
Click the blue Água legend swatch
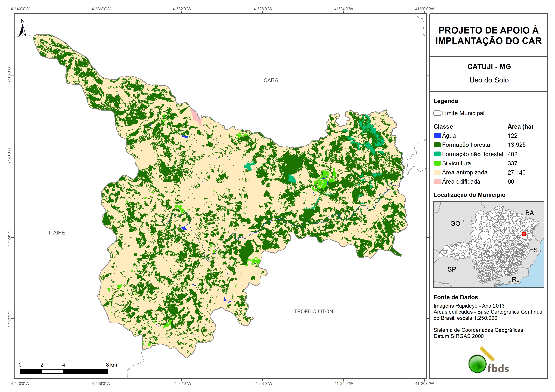437,136
